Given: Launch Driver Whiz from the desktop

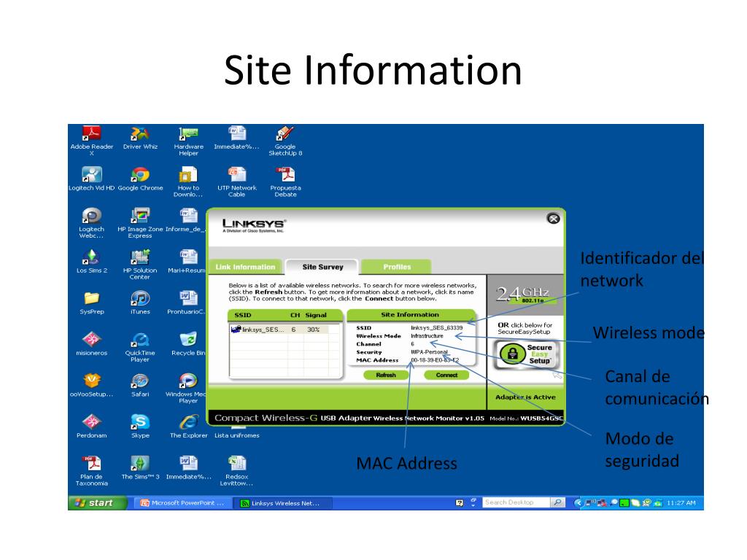Looking at the screenshot, I should pyautogui.click(x=140, y=139).
